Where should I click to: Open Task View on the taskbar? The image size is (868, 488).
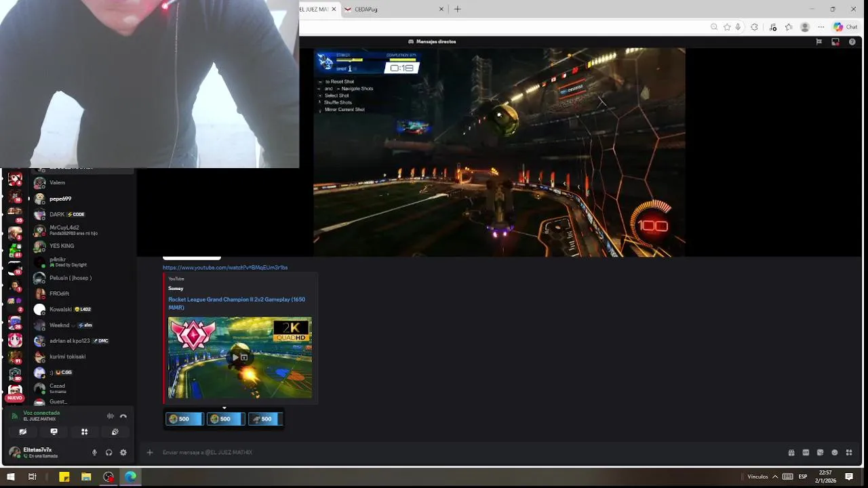[x=32, y=477]
